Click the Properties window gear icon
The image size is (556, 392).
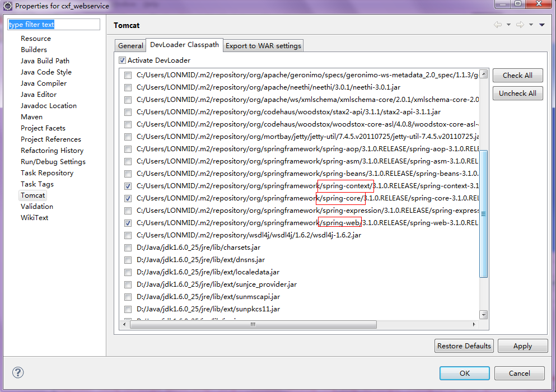pos(7,6)
